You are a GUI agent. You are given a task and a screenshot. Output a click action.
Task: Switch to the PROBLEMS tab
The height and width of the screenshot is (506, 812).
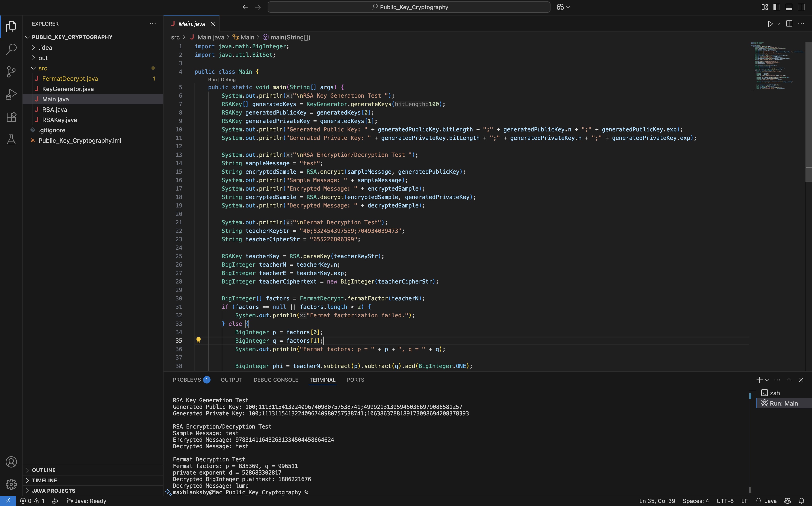(187, 380)
